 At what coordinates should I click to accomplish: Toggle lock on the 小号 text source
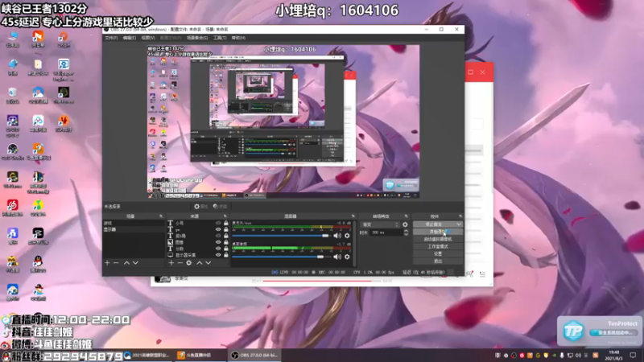tap(226, 224)
